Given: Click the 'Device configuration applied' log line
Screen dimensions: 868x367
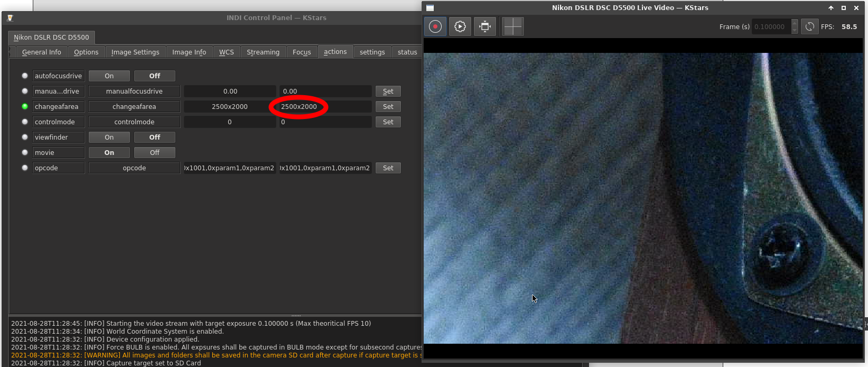Looking at the screenshot, I should (105, 340).
